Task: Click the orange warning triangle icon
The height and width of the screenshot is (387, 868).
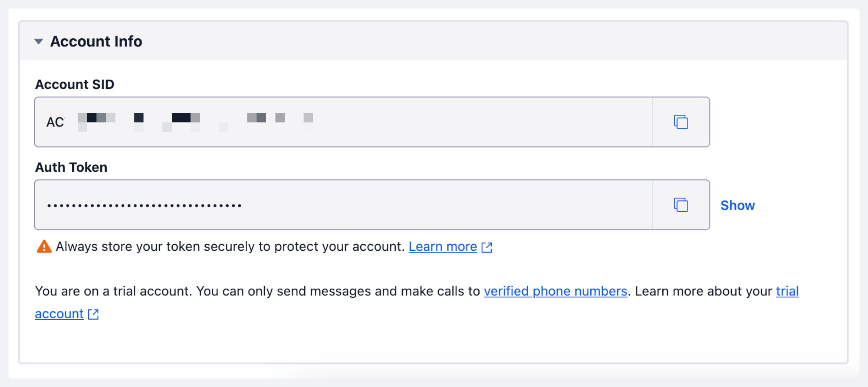Action: pos(44,247)
